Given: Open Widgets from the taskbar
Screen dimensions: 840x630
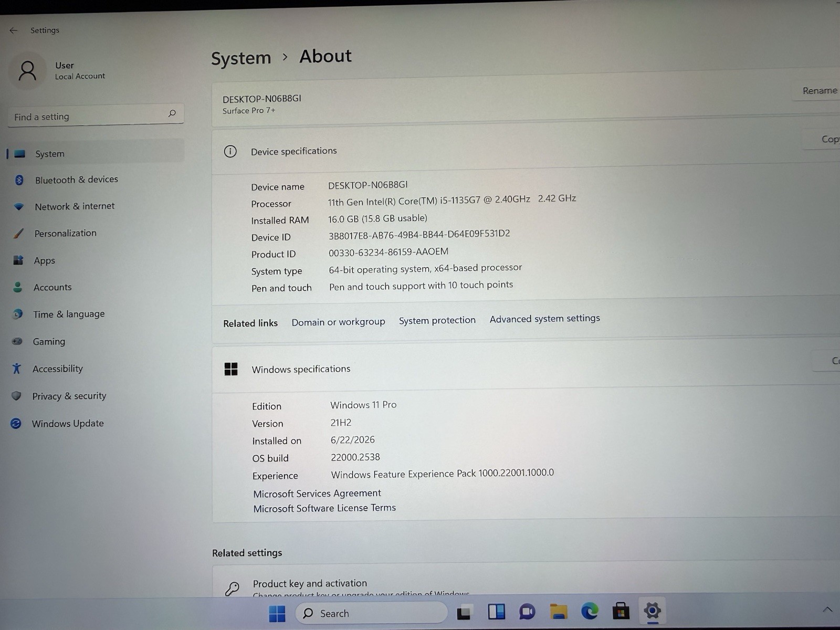Looking at the screenshot, I should 496,612.
